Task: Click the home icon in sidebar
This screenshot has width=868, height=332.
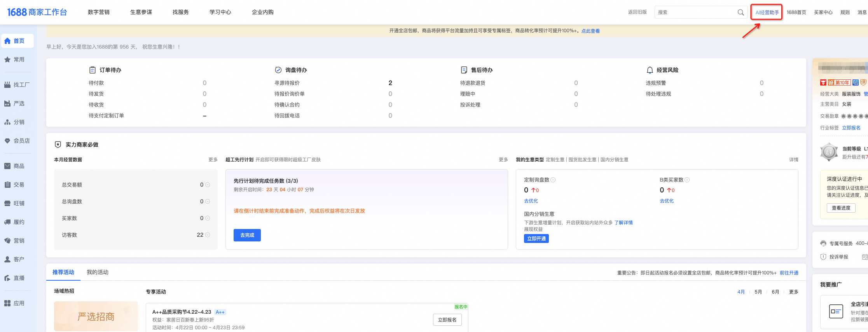Action: pos(7,41)
